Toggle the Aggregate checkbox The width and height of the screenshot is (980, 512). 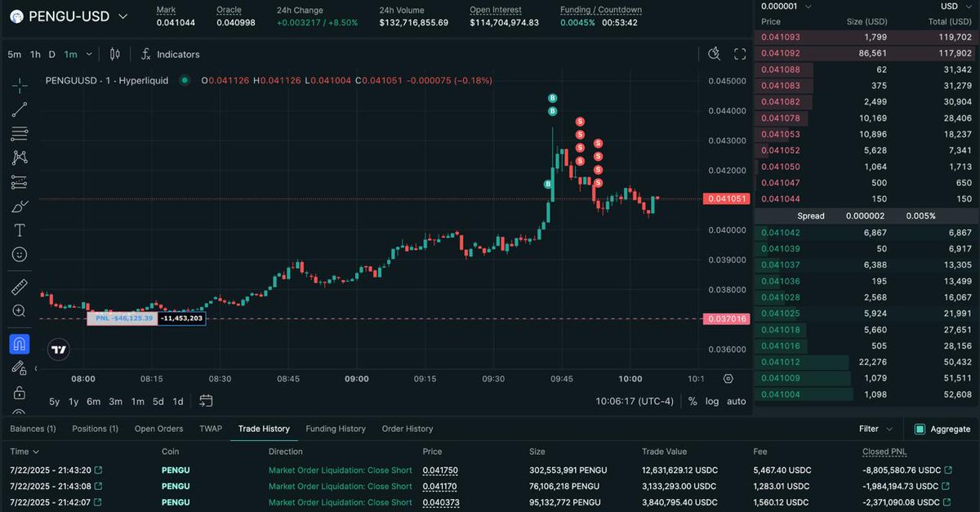[920, 429]
